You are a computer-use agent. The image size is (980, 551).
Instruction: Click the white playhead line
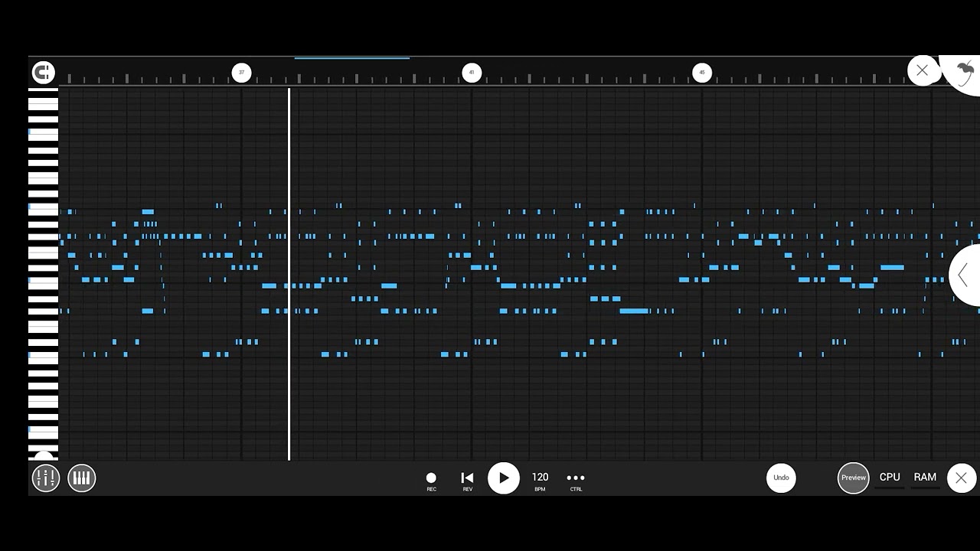pyautogui.click(x=289, y=274)
